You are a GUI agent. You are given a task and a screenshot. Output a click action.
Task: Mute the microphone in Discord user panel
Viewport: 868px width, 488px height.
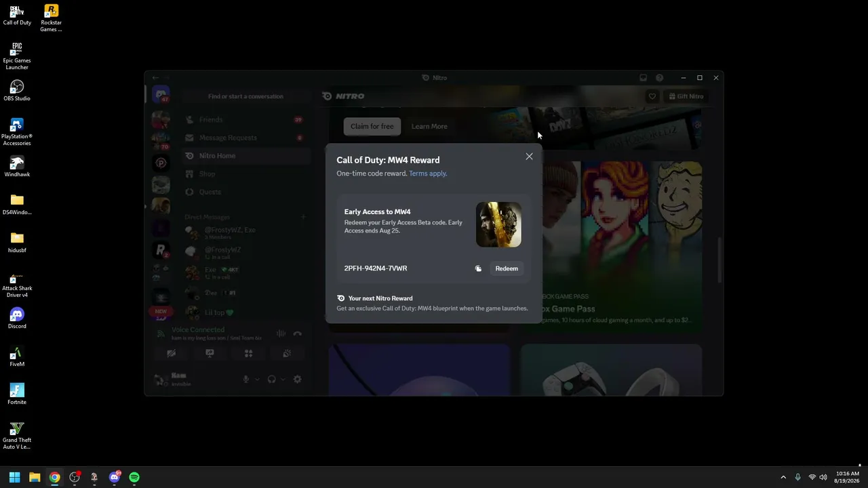[x=246, y=380]
